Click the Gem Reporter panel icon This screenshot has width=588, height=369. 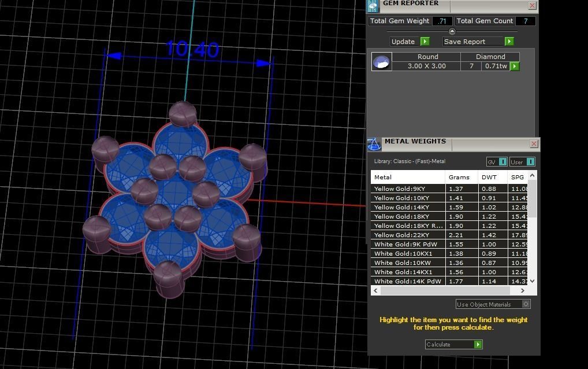(x=373, y=6)
